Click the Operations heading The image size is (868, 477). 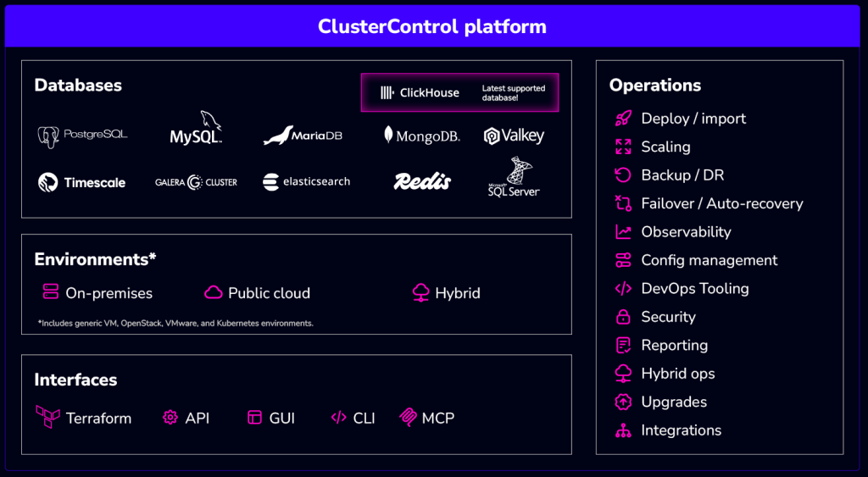(x=655, y=86)
